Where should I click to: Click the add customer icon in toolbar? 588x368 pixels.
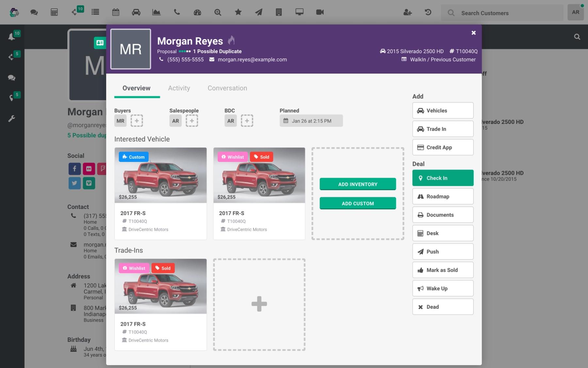click(407, 12)
